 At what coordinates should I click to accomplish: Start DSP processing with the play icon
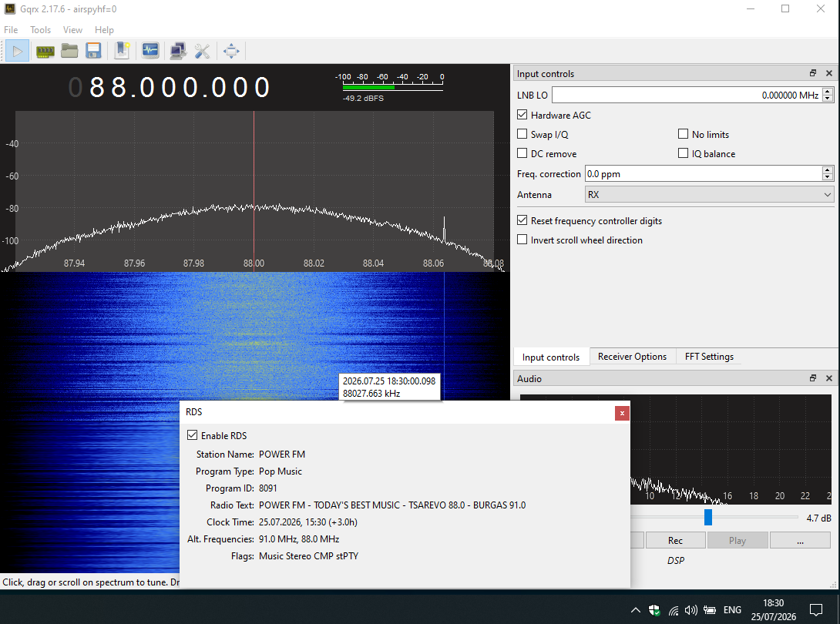click(x=17, y=52)
